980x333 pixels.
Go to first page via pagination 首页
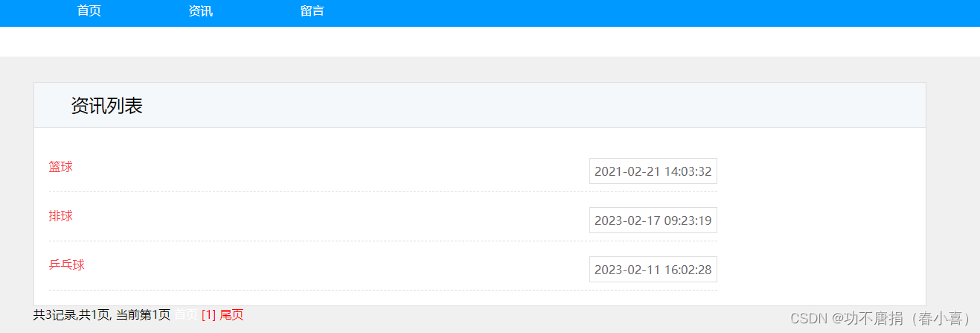(186, 315)
